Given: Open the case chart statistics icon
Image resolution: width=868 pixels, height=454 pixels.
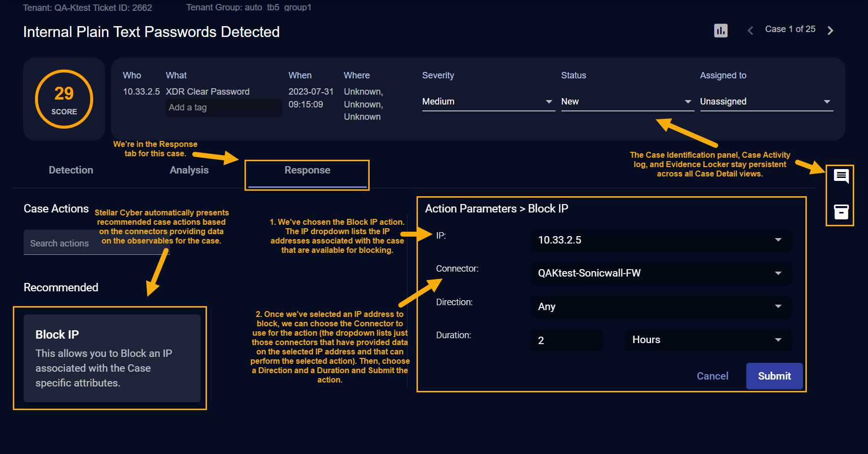Looking at the screenshot, I should coord(721,31).
